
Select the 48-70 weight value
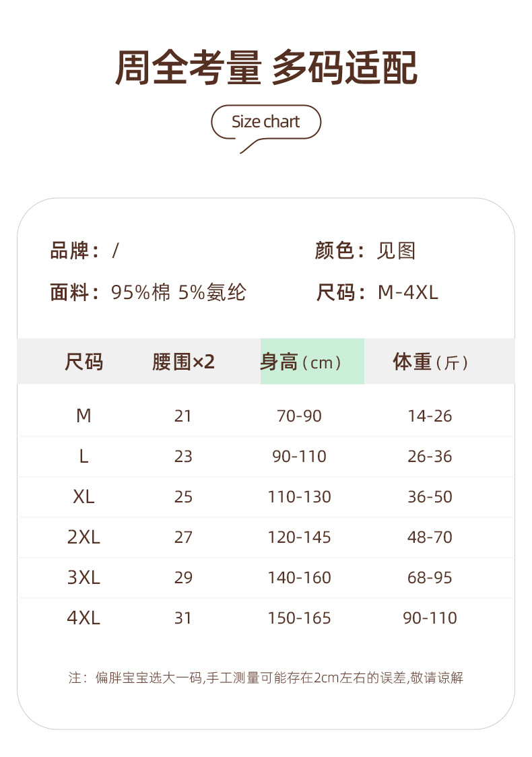[430, 537]
